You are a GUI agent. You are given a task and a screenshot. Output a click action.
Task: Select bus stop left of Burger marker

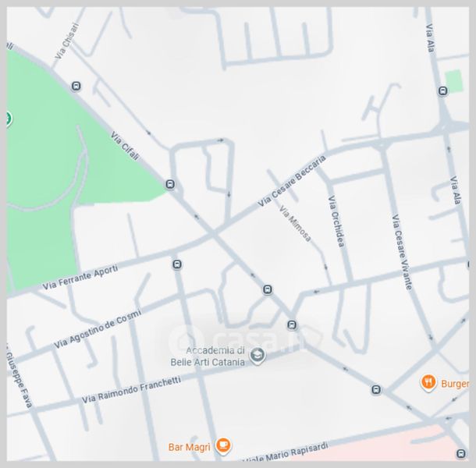[376, 389]
